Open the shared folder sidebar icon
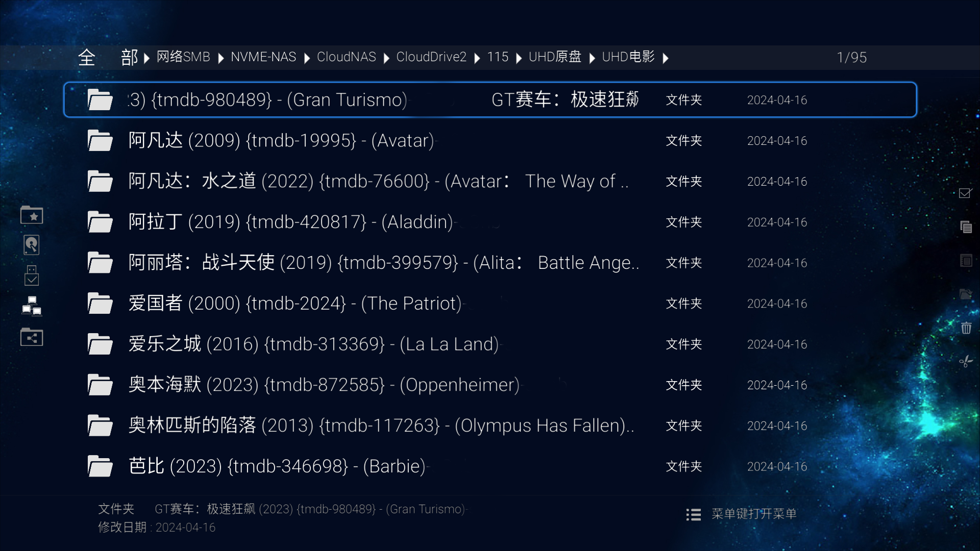 [x=32, y=337]
